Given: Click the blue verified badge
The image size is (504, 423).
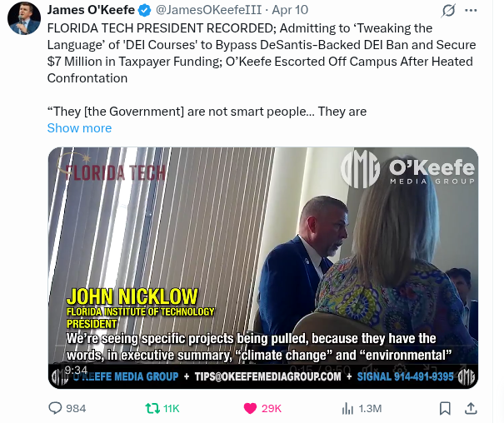Looking at the screenshot, I should pos(145,11).
